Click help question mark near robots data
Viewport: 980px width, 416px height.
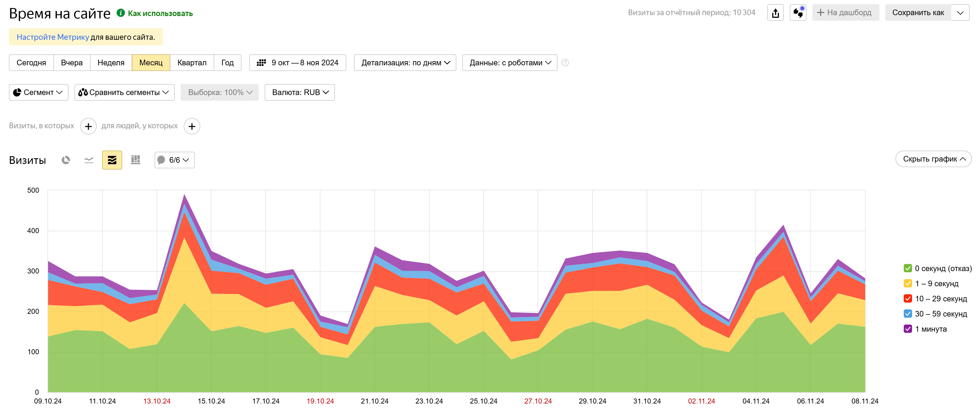[565, 63]
